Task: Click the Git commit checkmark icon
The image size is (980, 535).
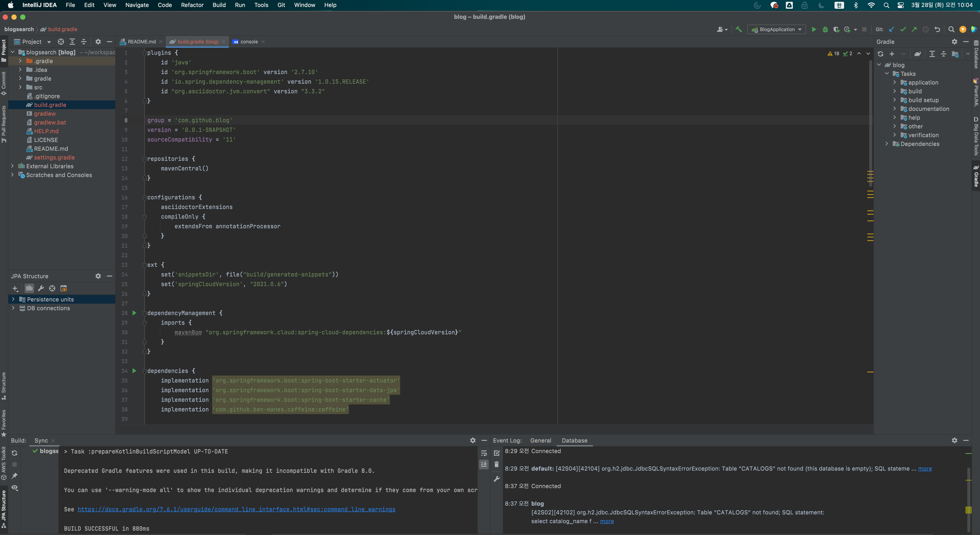Action: 903,29
